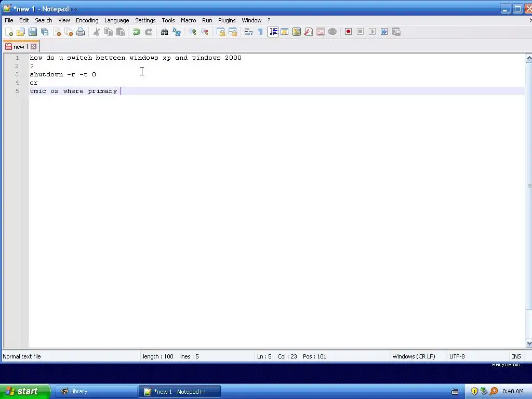Toggle Show All Characters pilcrow icon
Screen dimensions: 532x399
coord(261,32)
